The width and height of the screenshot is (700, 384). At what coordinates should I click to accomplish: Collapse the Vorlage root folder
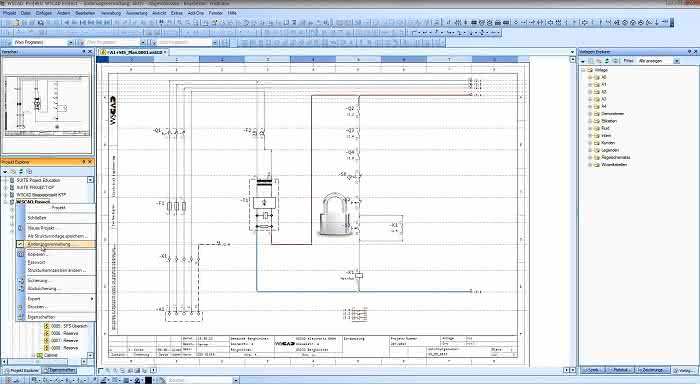pos(583,70)
